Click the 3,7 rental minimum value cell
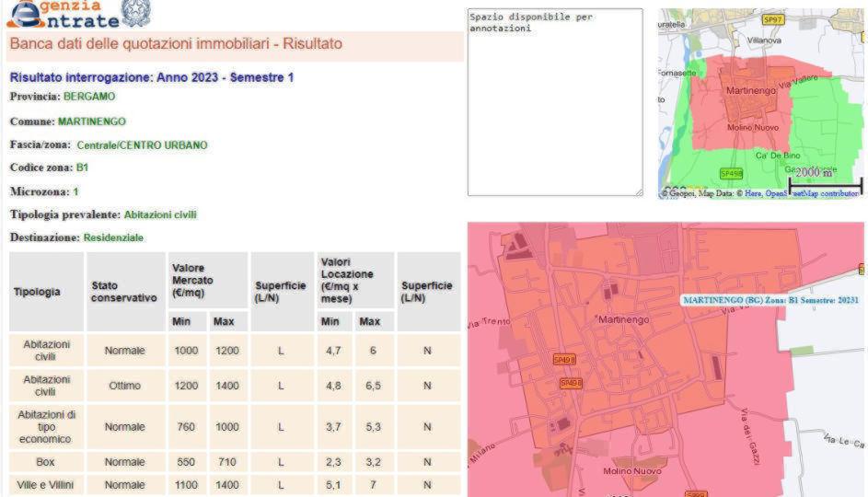 click(x=334, y=427)
